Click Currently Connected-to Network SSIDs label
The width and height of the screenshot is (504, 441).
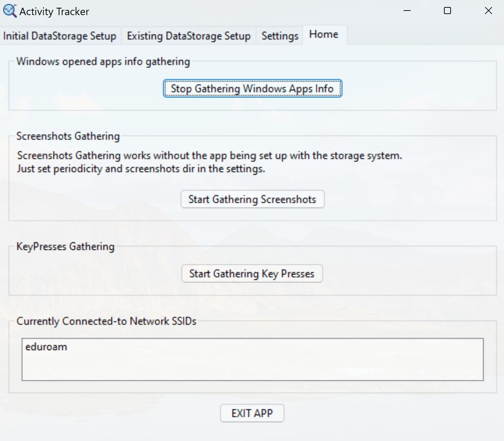[x=106, y=321]
